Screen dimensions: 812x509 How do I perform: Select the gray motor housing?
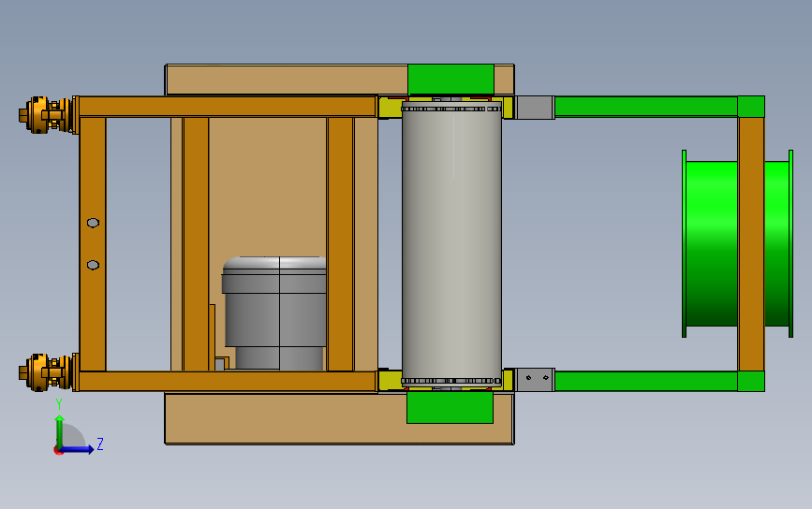274,313
